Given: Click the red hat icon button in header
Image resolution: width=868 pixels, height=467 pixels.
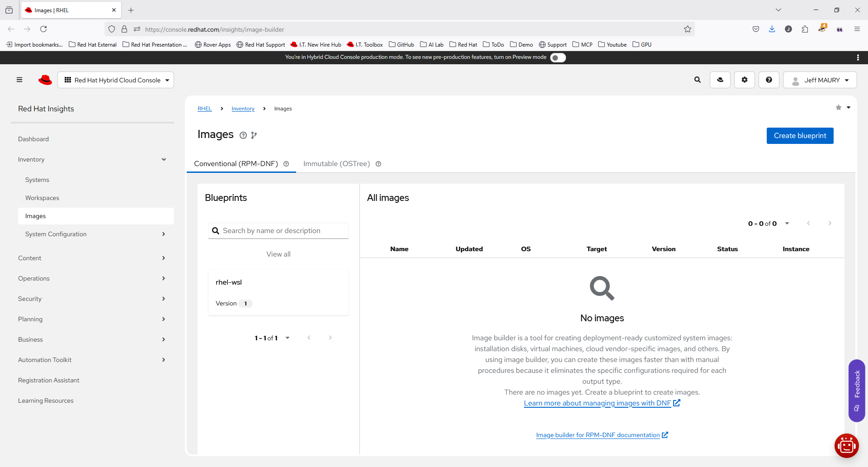Looking at the screenshot, I should (720, 80).
